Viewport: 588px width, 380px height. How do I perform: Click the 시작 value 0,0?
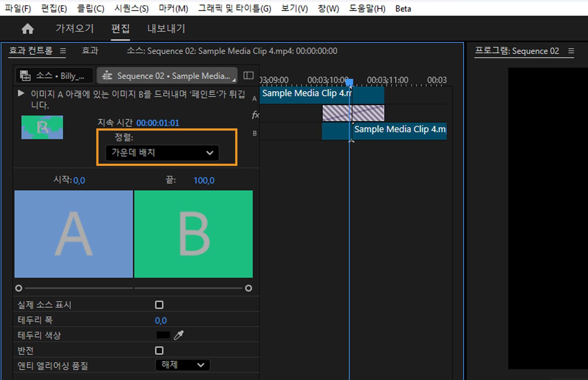point(79,180)
